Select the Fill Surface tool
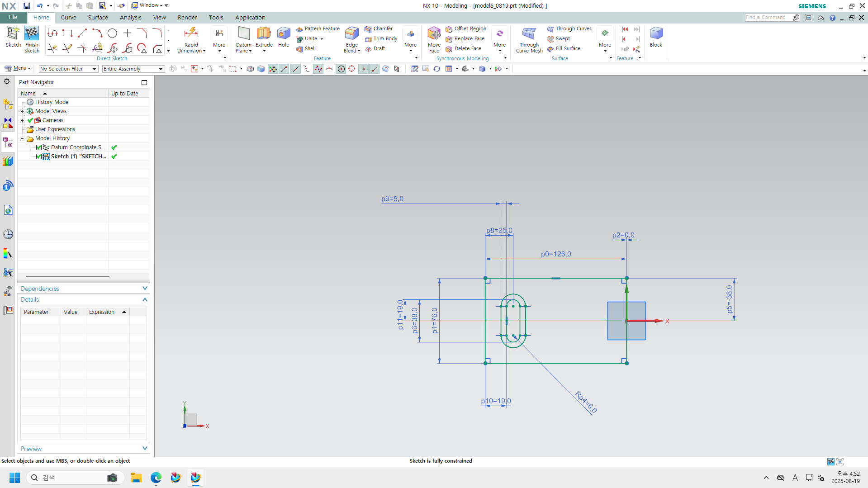 pos(564,49)
